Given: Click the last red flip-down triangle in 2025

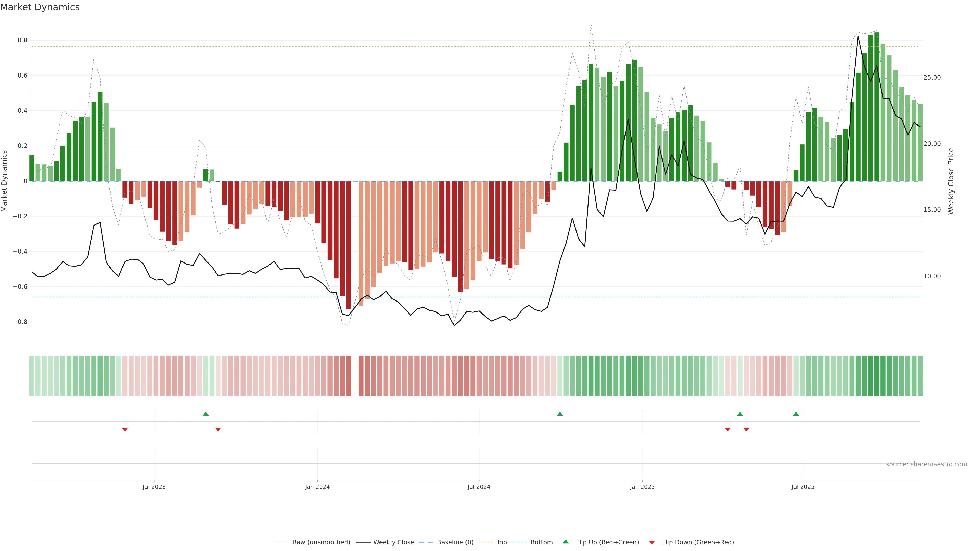Looking at the screenshot, I should [746, 429].
